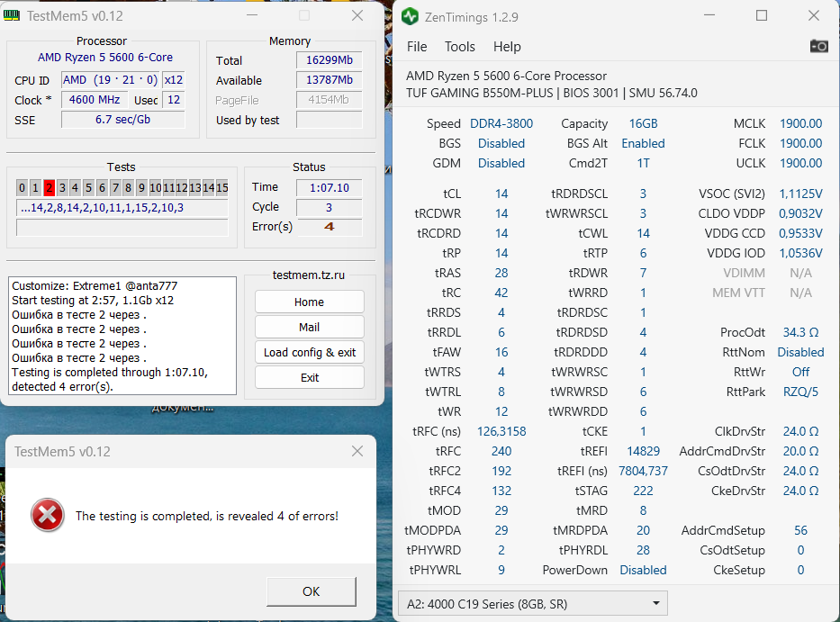Click the Cmd2T 1T value
The width and height of the screenshot is (840, 622).
[x=643, y=164]
